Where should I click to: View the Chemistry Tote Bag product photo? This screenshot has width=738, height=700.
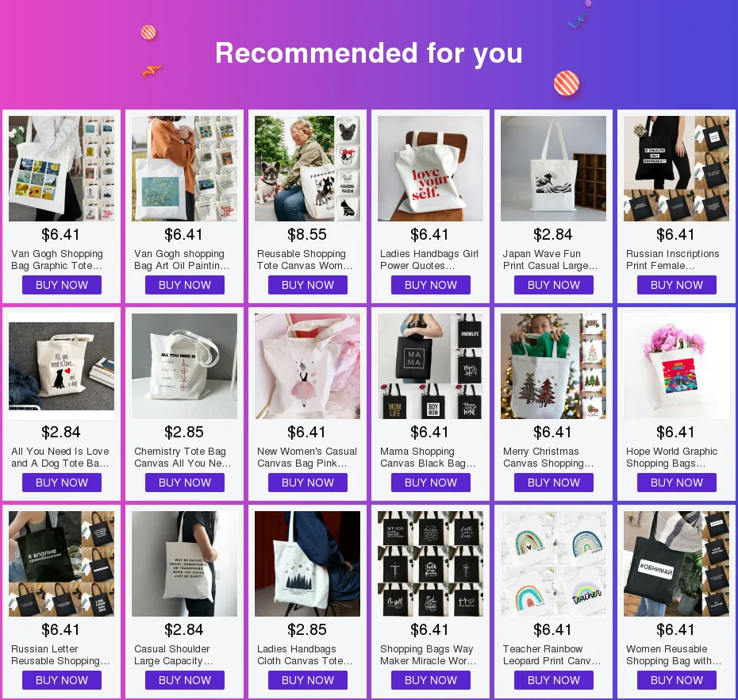tap(184, 366)
